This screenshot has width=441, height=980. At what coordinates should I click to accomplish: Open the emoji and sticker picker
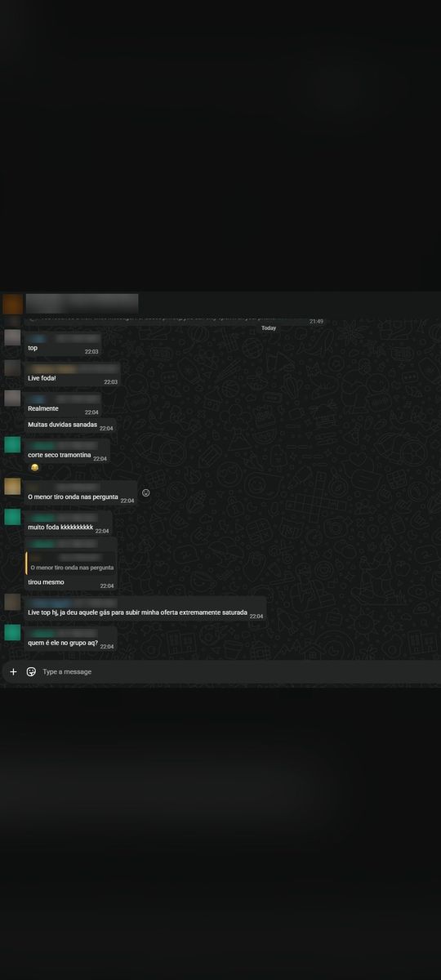(31, 671)
